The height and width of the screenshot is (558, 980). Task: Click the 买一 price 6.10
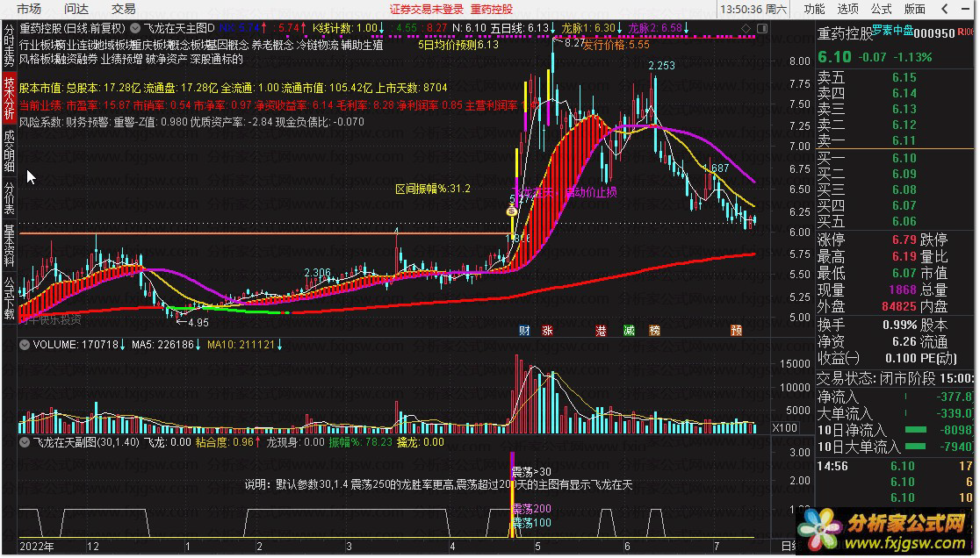coord(904,158)
